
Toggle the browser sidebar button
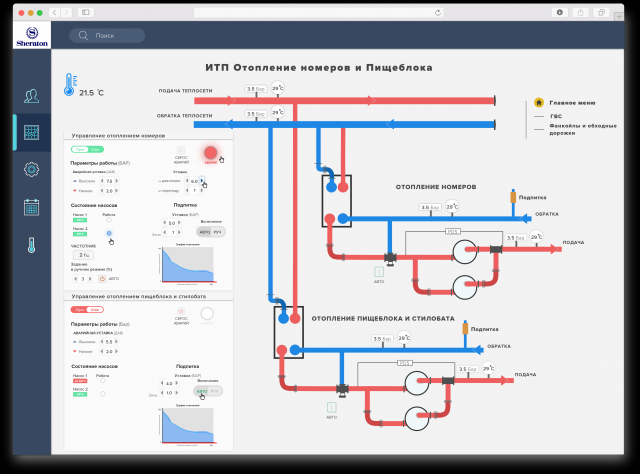coord(86,13)
